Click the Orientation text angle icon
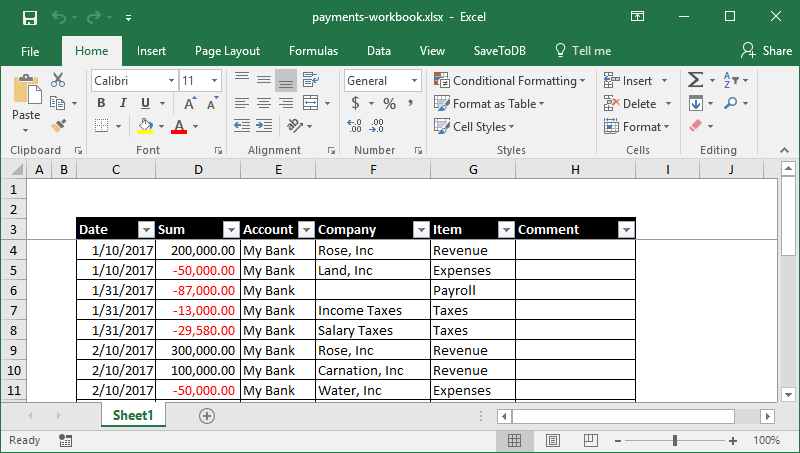Screen dimensions: 800x453 295,125
